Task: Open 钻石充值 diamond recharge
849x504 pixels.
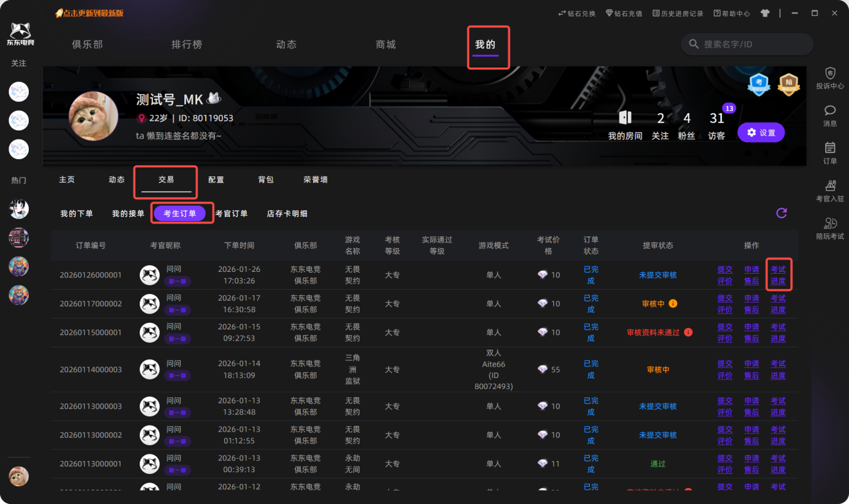Action: [x=624, y=13]
